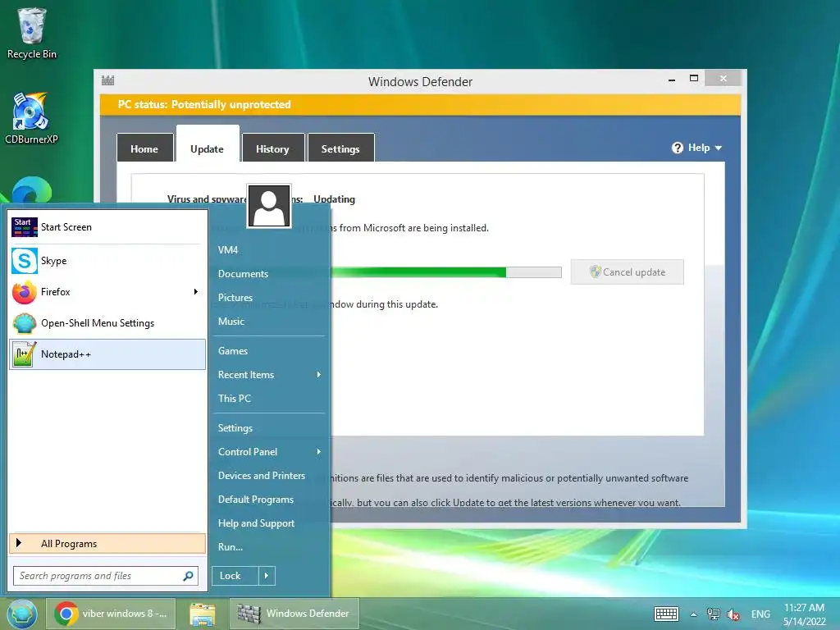Click the Skype icon in start menu
The image size is (840, 630).
[24, 261]
